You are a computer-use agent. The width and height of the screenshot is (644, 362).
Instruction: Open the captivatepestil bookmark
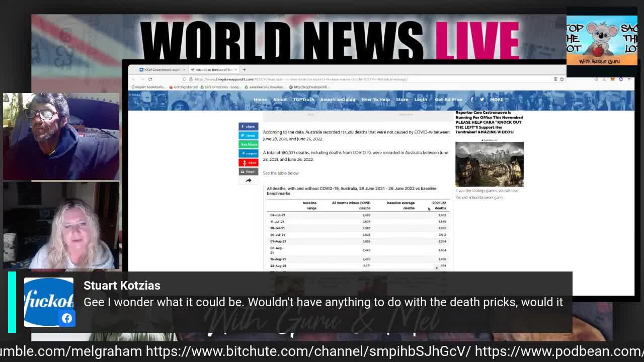309,87
